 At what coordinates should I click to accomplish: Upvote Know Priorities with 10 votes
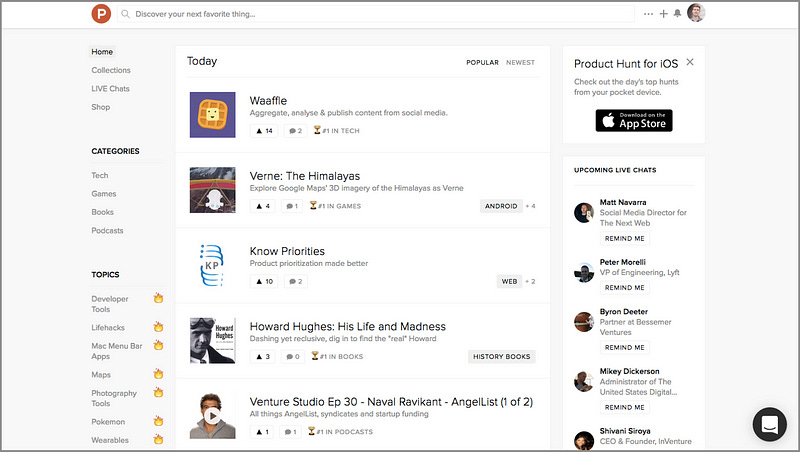(x=264, y=281)
